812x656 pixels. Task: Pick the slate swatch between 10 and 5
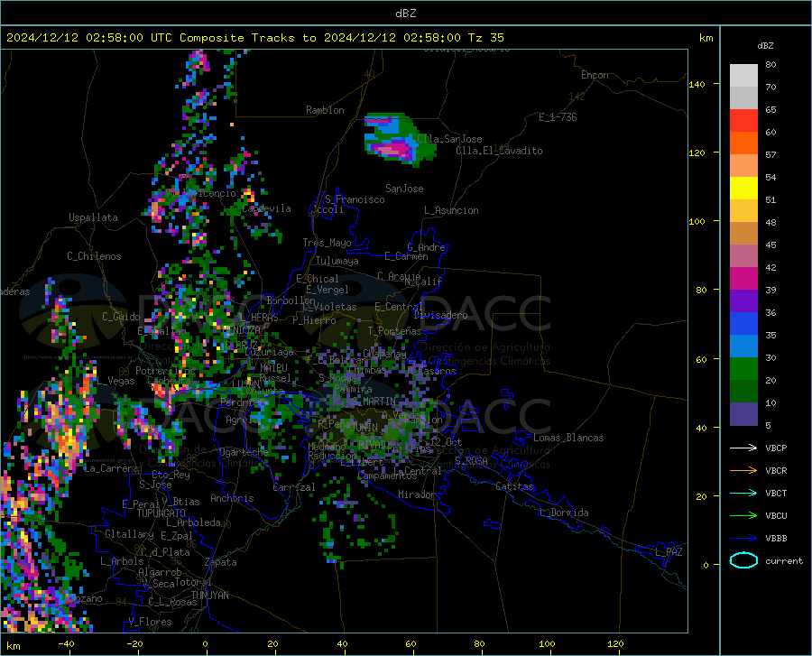[743, 414]
